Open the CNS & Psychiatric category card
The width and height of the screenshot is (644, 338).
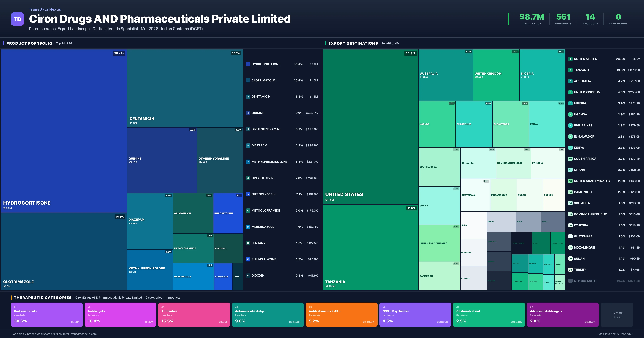pos(415,315)
